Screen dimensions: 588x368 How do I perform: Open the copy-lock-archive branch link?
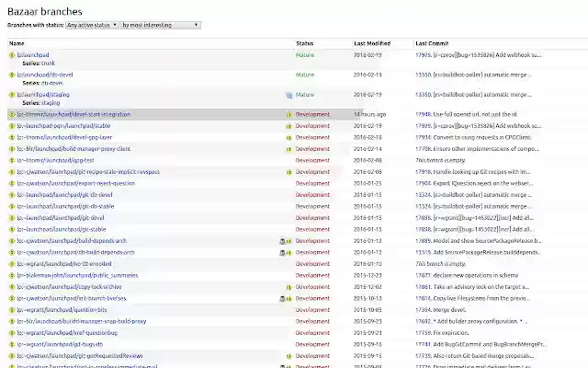click(69, 287)
